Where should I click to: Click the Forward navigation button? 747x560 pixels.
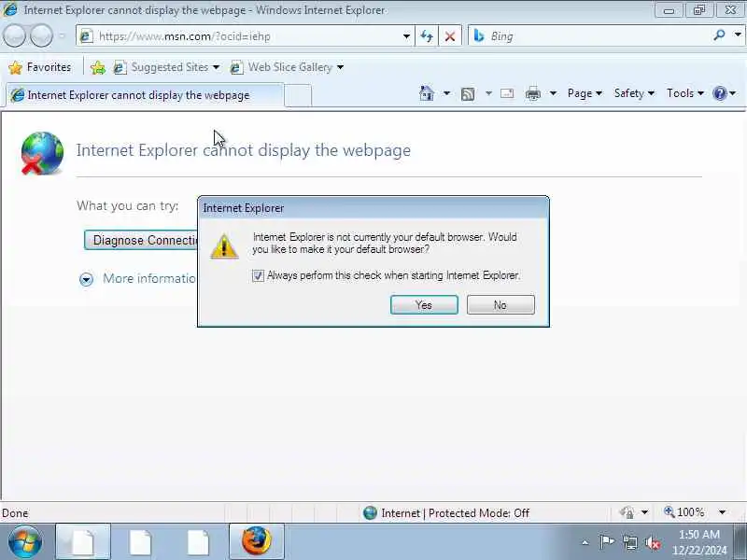(41, 36)
